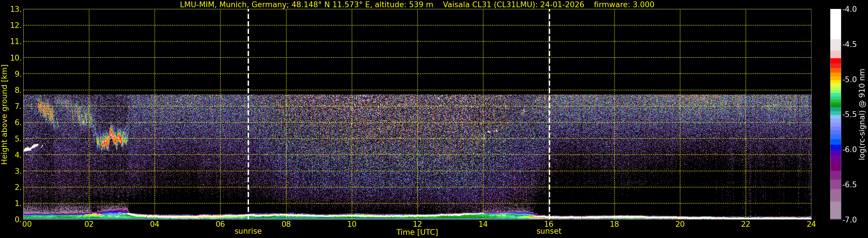Click the blue colorbar segment near -6.0
Image resolution: width=868 pixels, height=238 pixels.
tap(836, 147)
